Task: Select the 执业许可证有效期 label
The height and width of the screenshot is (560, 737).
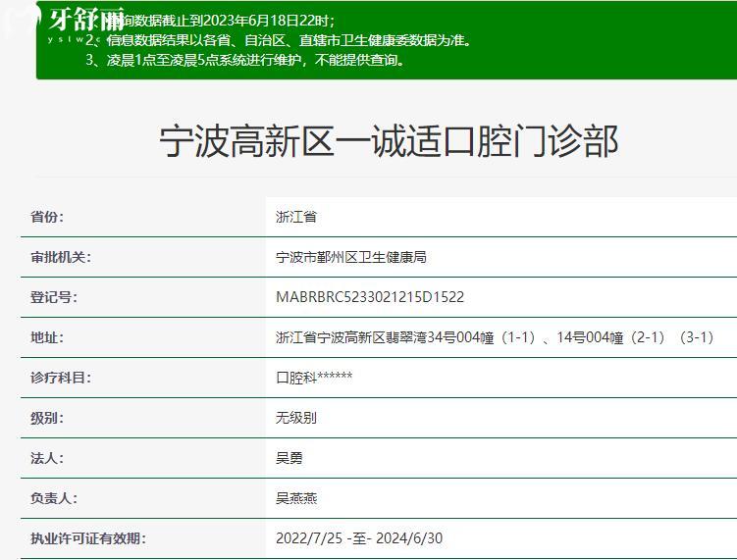Action: coord(88,538)
